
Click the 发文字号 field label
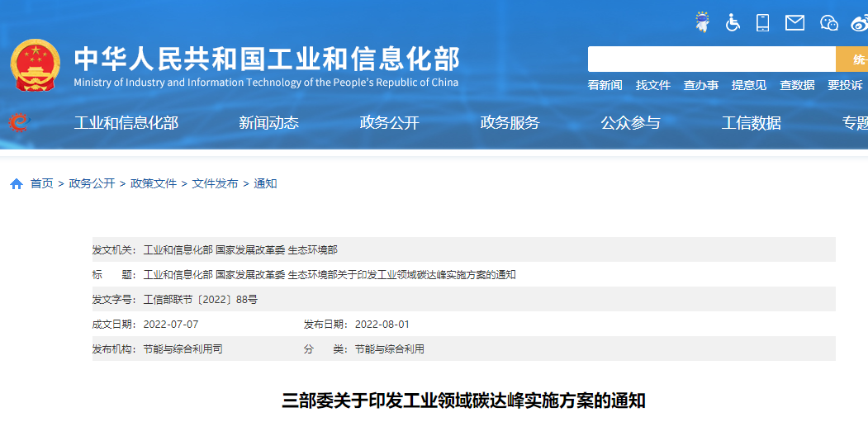114,300
